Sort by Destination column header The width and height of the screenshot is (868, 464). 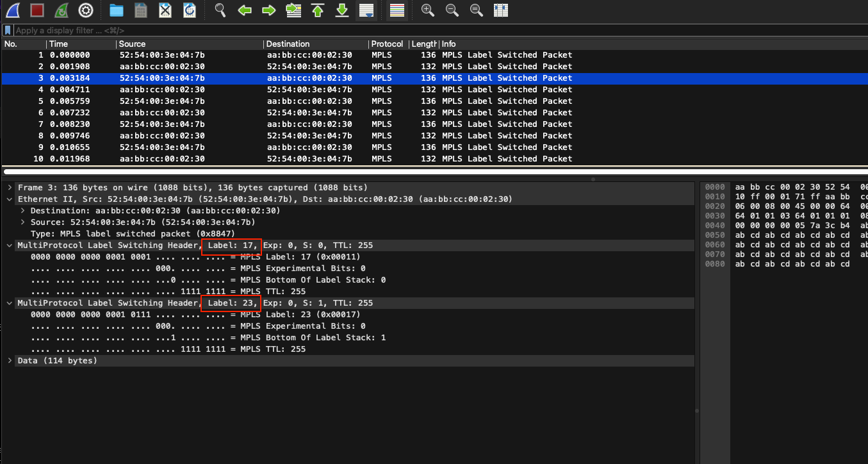click(316, 44)
